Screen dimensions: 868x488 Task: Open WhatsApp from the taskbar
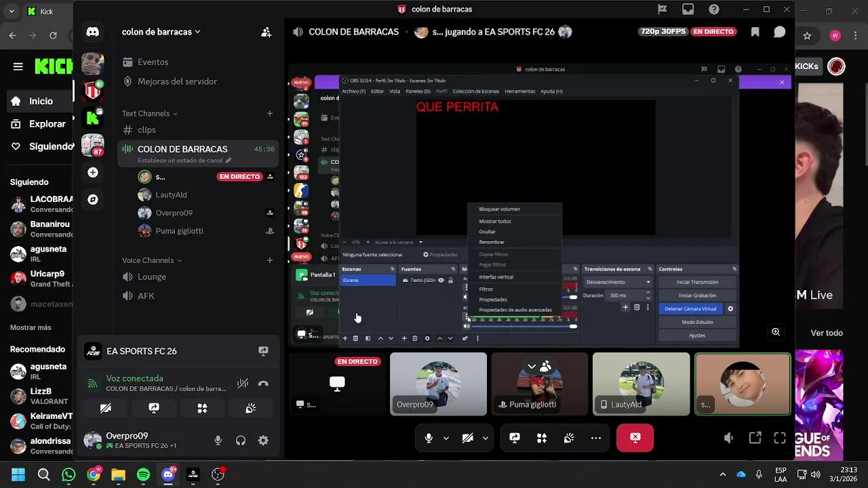point(68,474)
